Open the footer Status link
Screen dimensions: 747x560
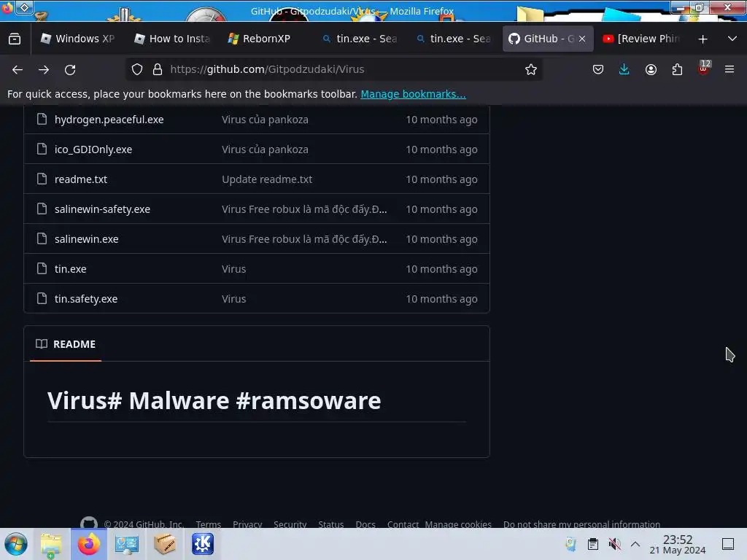click(x=331, y=524)
